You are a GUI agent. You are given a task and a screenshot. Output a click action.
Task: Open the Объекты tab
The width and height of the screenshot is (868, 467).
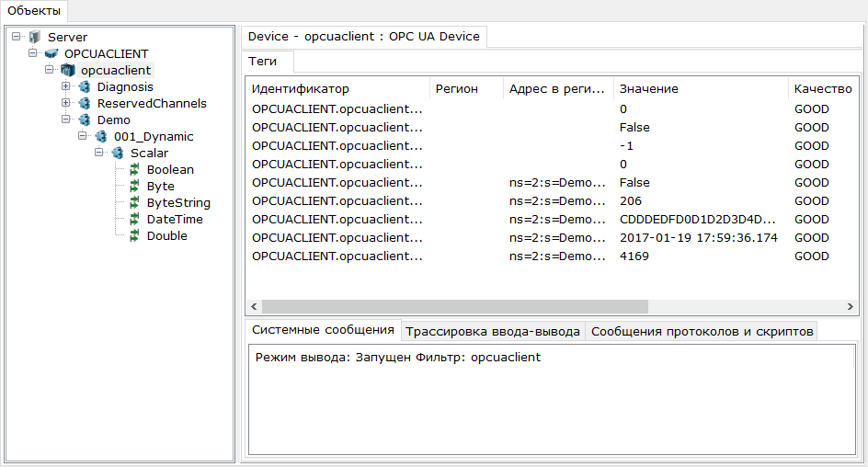34,11
